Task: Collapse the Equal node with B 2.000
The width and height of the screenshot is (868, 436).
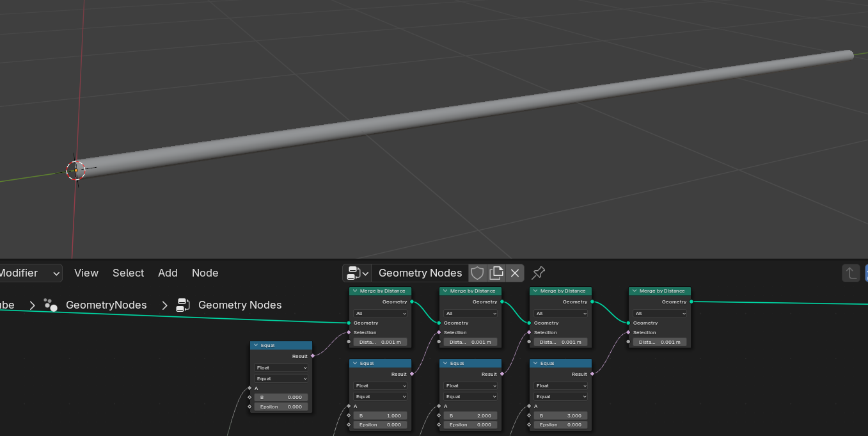Action: (445, 363)
